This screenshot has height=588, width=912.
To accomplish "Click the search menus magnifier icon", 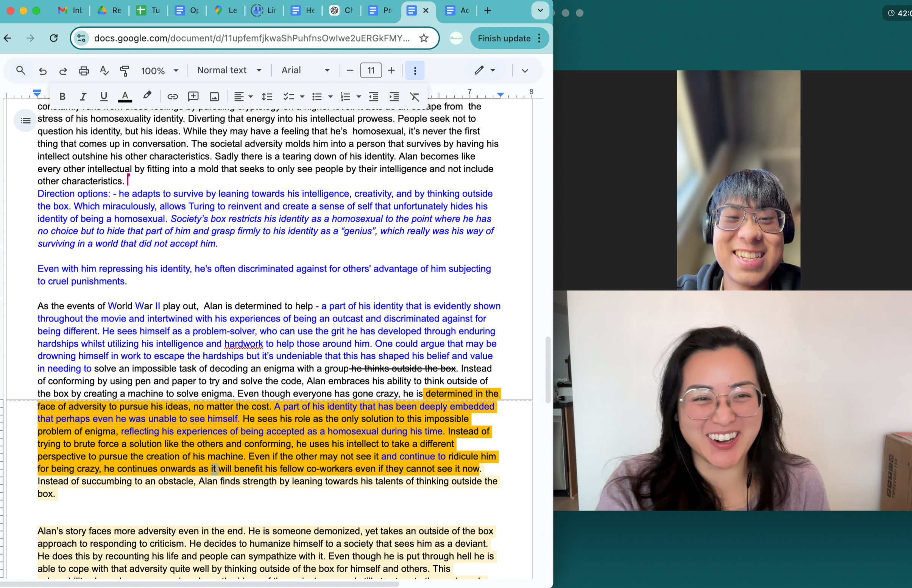I will (x=20, y=70).
